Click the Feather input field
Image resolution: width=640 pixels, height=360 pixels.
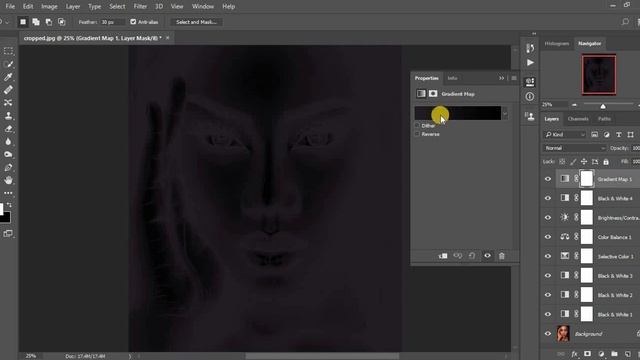click(x=111, y=22)
